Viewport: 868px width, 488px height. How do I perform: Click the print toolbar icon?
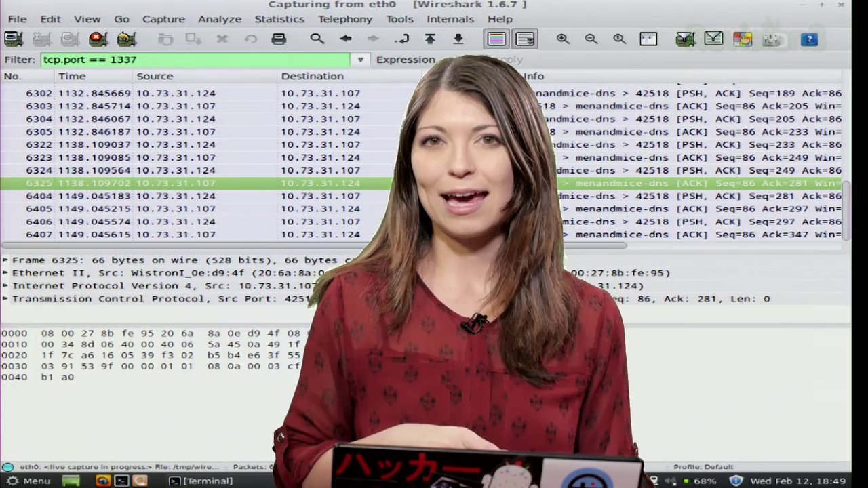pos(279,39)
